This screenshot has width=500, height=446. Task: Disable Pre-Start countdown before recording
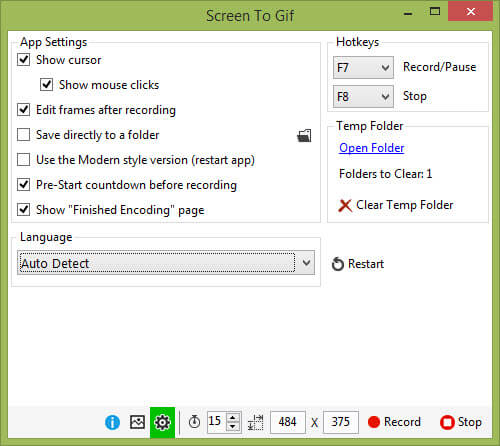pyautogui.click(x=24, y=185)
